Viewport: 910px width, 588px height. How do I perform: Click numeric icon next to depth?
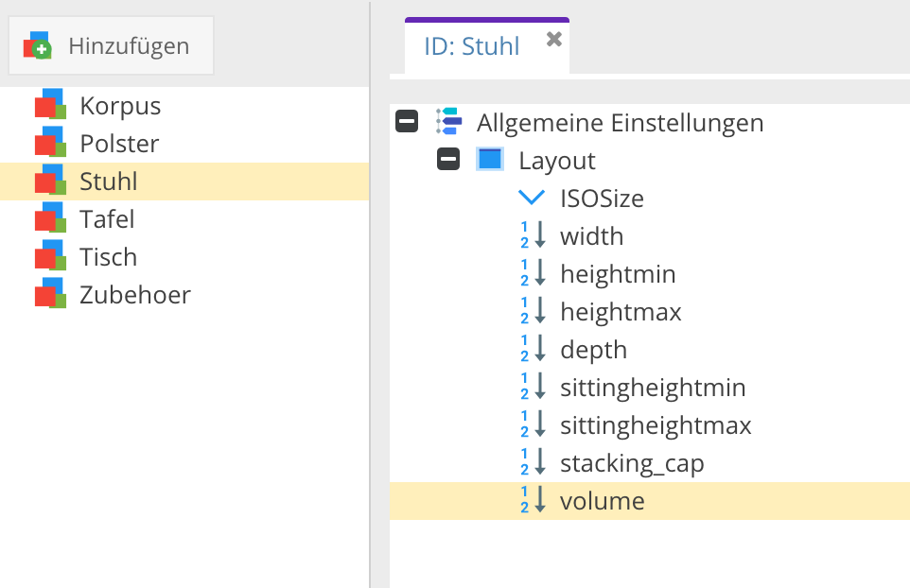coord(534,350)
